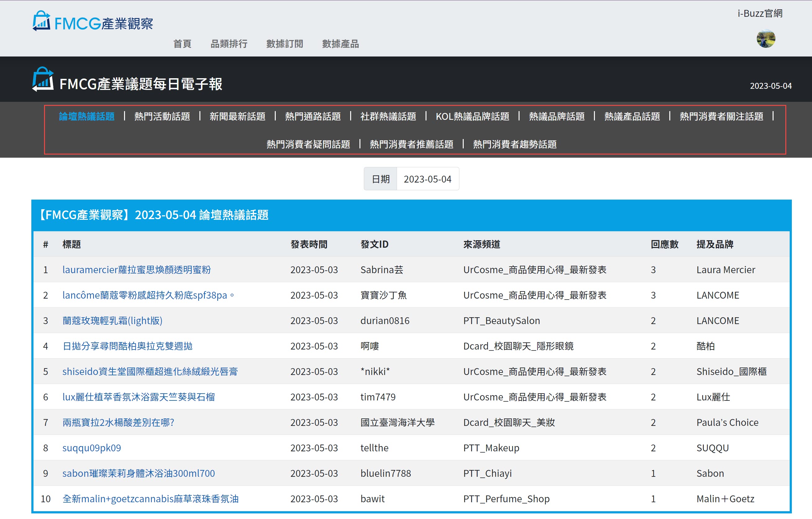Switch to the 熱門活動話題 tab

click(162, 116)
